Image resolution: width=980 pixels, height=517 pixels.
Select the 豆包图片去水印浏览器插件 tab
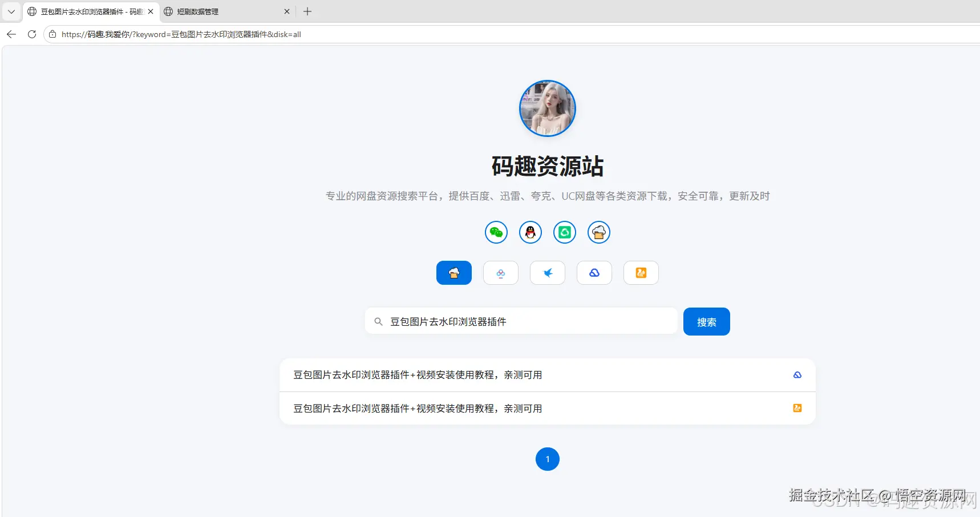(91, 11)
